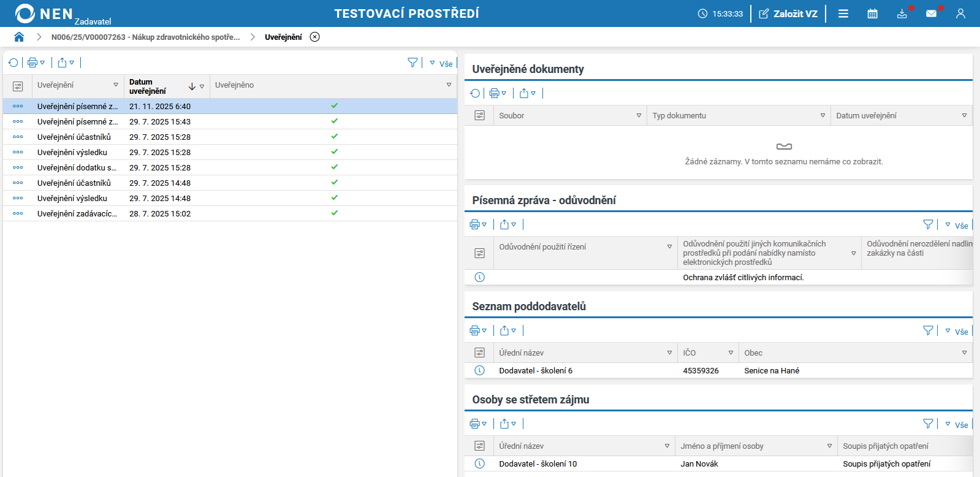The image size is (980, 477).
Task: Open row actions for 21. 11. 2025 6:40
Action: coord(18,106)
